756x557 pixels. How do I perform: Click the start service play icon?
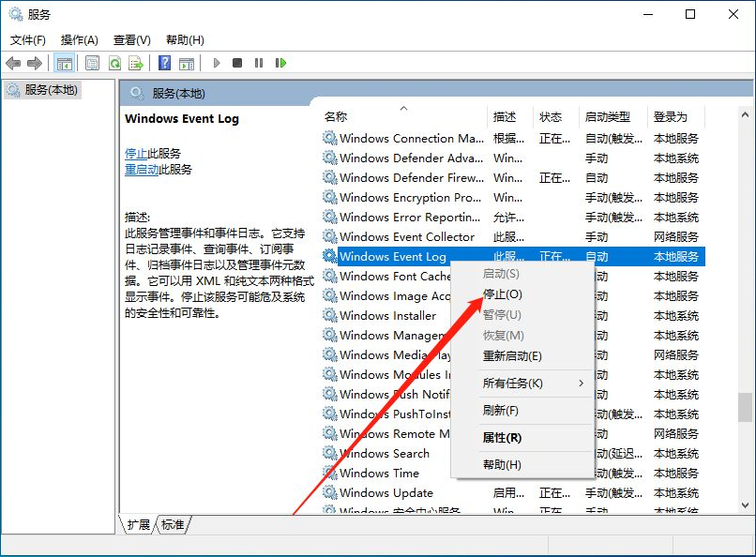point(216,63)
